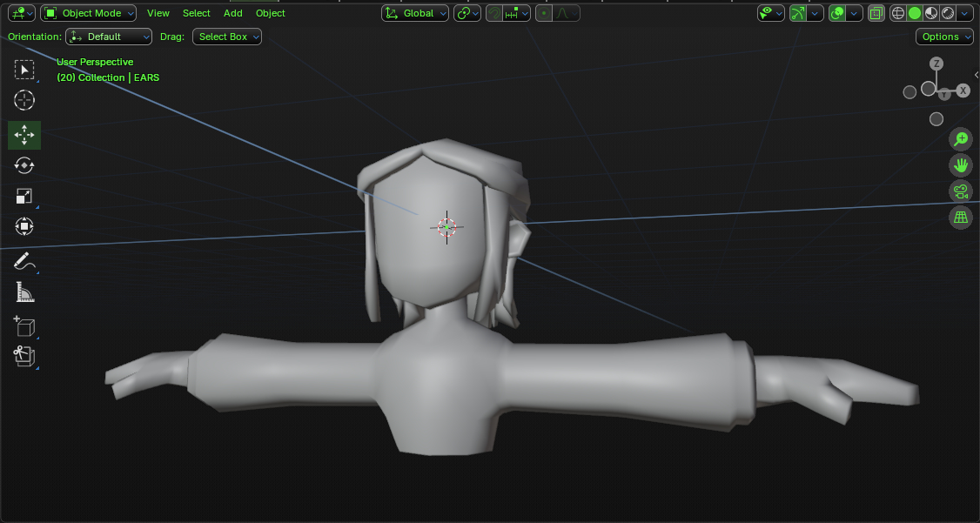The width and height of the screenshot is (980, 523).
Task: Click the Options button
Action: 944,37
